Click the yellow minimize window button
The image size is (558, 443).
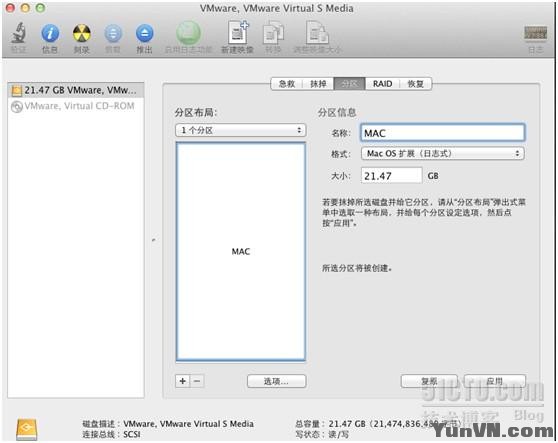pos(25,8)
